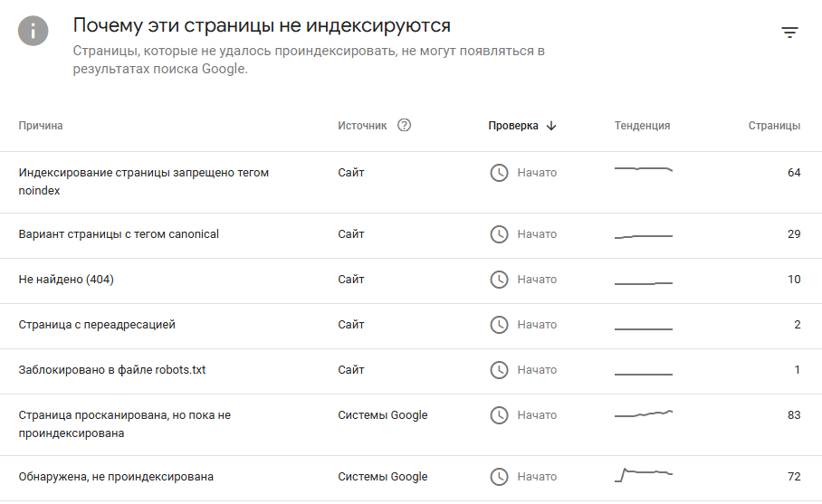Click clock icon in canonical row
Image resolution: width=822 pixels, height=504 pixels.
point(499,234)
